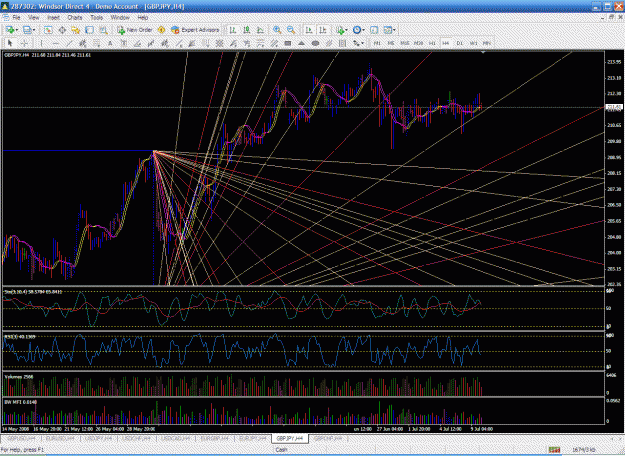This screenshot has height=456, width=625.
Task: Click the New Order button
Action: click(x=135, y=30)
